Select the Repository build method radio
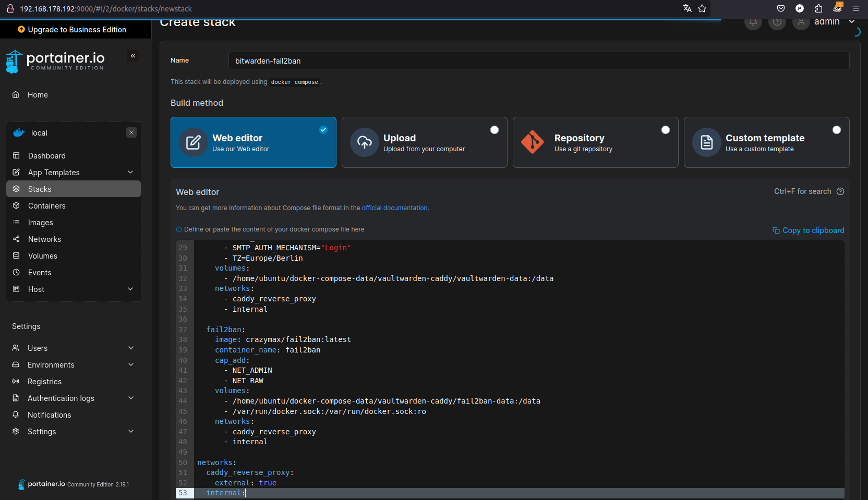The height and width of the screenshot is (500, 868). click(x=665, y=130)
